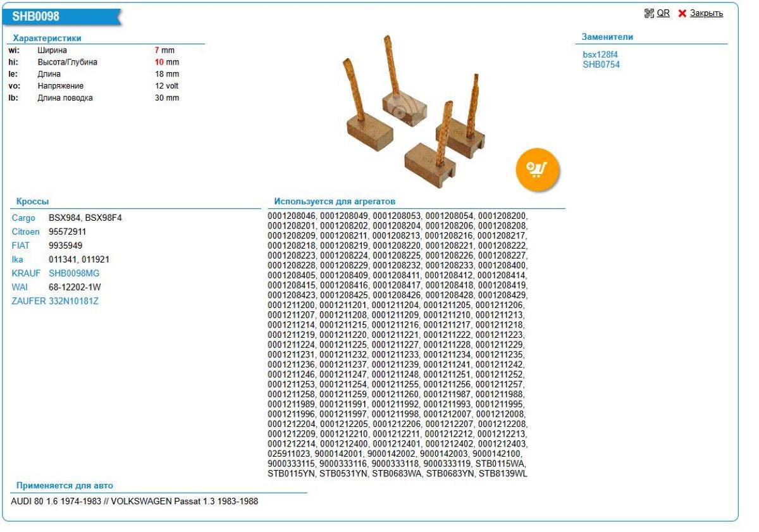Click the FIAT brand link
Screen dimensions: 759x532
coord(21,245)
